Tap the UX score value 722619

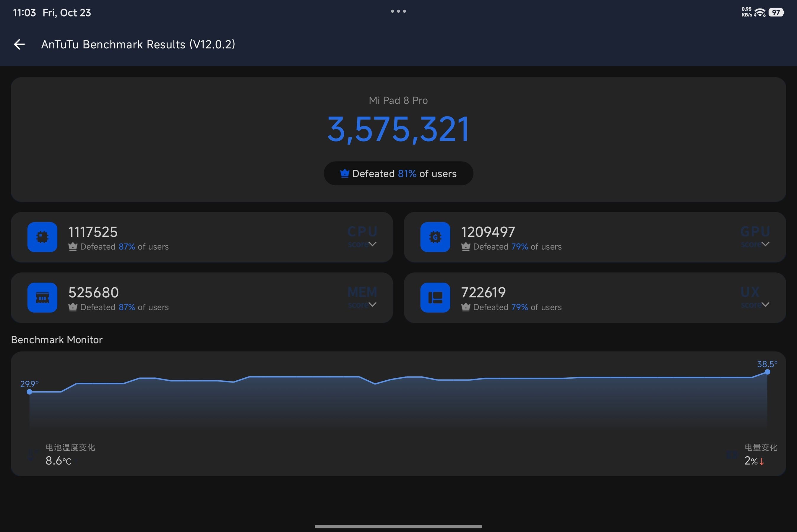(483, 293)
